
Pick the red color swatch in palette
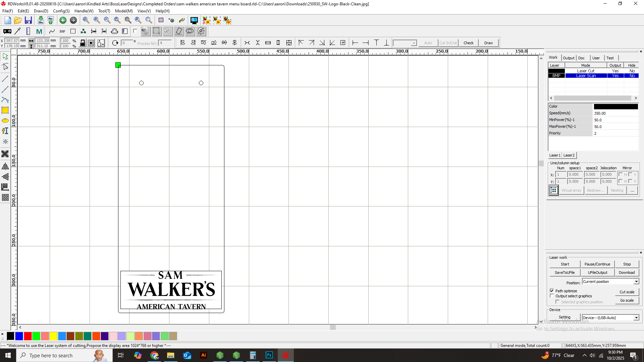coord(28,336)
